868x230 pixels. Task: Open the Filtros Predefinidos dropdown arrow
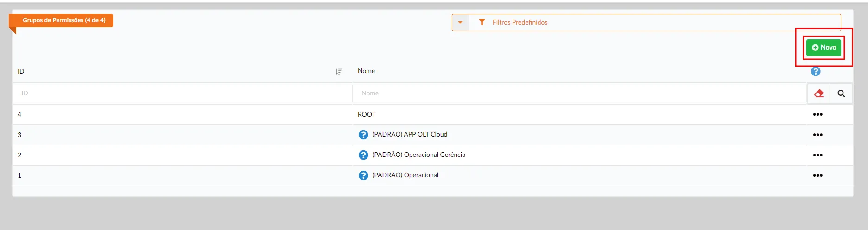[x=460, y=22]
